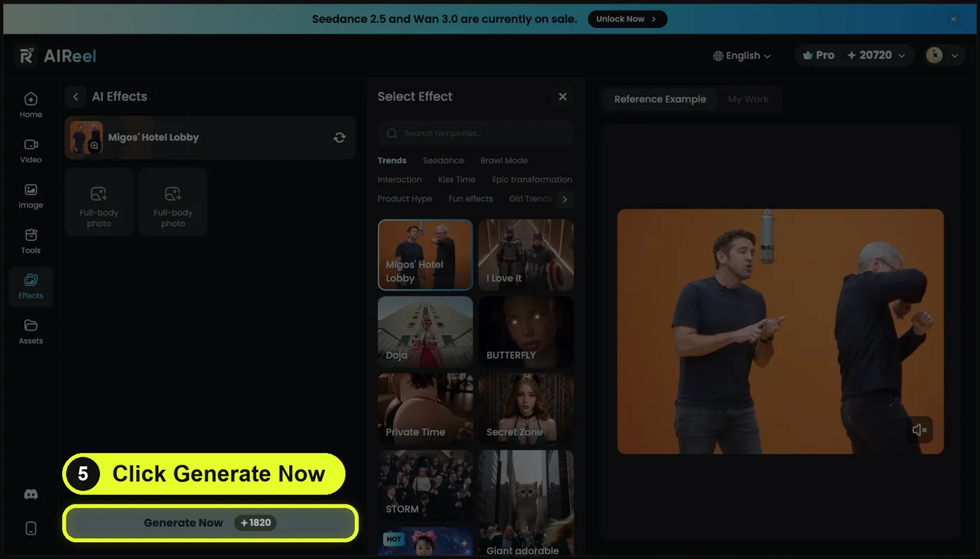The width and height of the screenshot is (980, 559).
Task: Click Unlock Now button in banner
Action: coord(627,19)
